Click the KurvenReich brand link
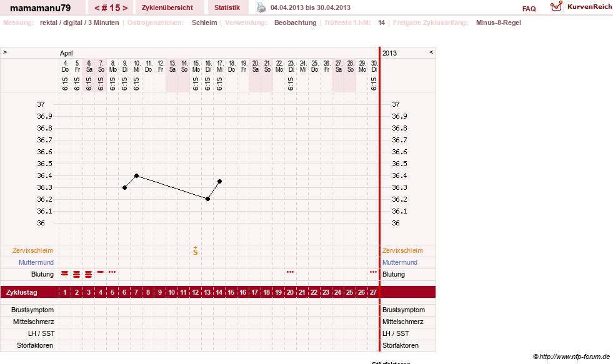 589,7
